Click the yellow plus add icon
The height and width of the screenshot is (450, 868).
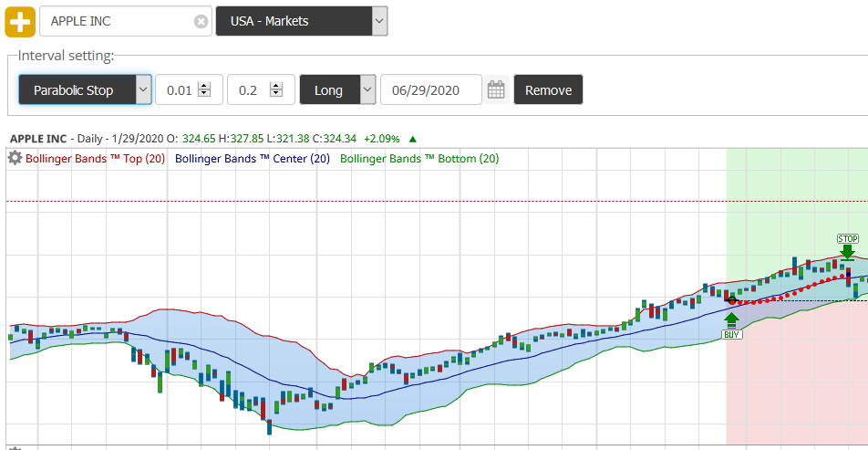[20, 21]
